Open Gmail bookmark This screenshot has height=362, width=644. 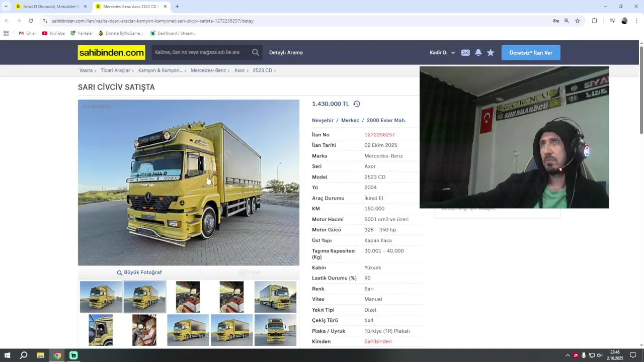point(28,33)
